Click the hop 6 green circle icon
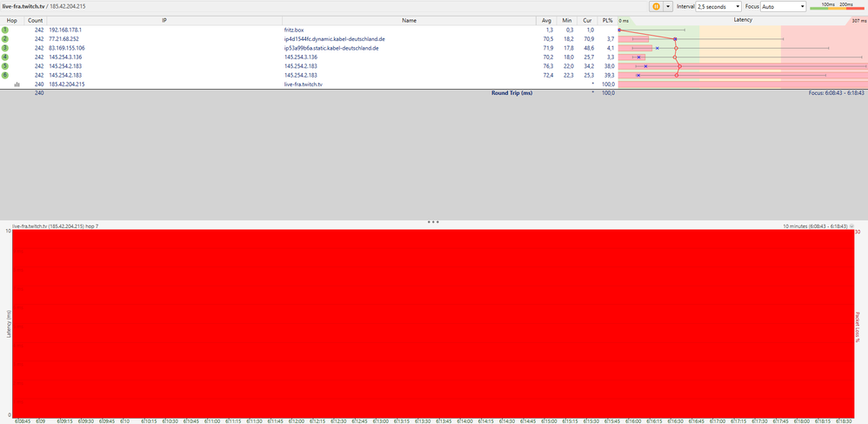The height and width of the screenshot is (424, 868). (5, 75)
